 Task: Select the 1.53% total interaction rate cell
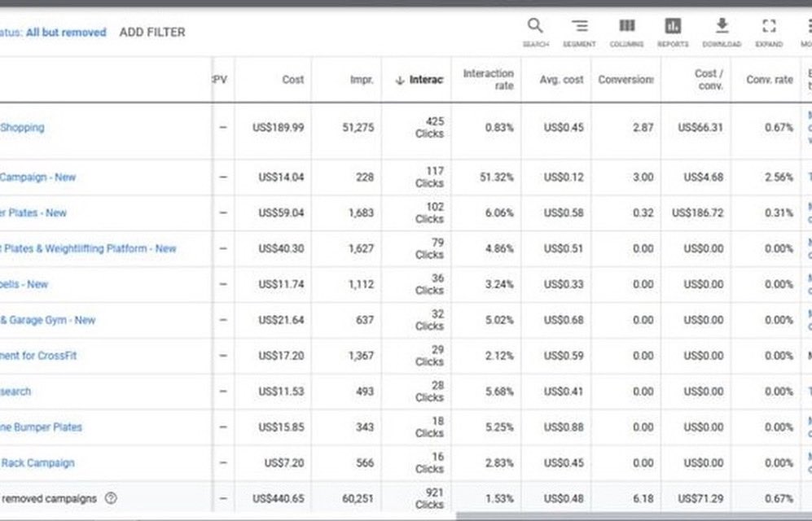[499, 498]
